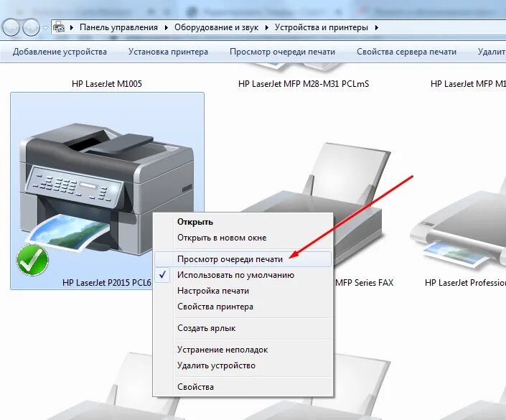Screen dimensions: 506x420
Task: Click the HP LaserJet P2015 PCL6 label
Action: [107, 283]
